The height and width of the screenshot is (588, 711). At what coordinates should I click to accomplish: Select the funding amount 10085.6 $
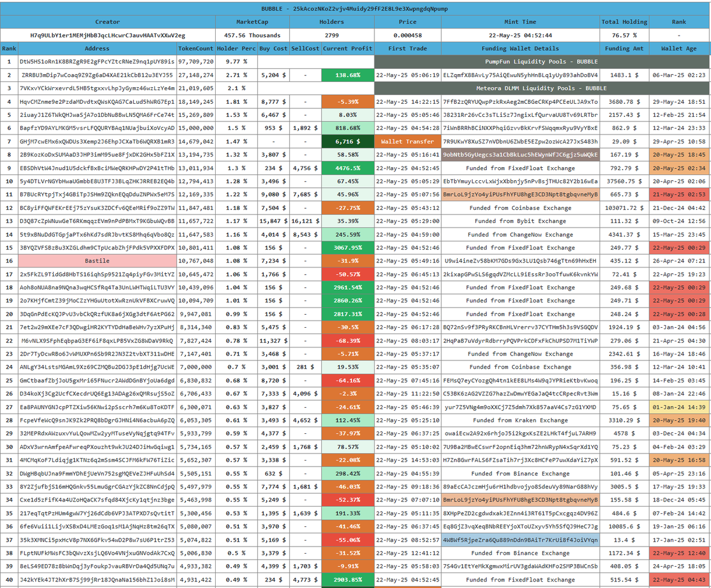point(624,526)
